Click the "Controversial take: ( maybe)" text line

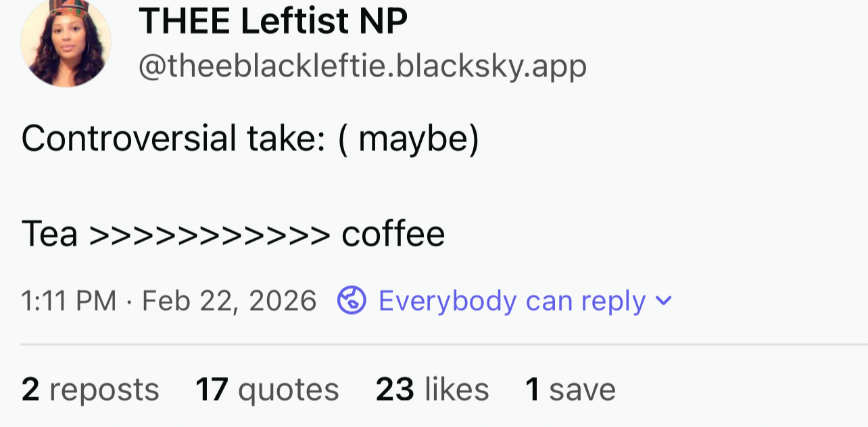point(250,139)
